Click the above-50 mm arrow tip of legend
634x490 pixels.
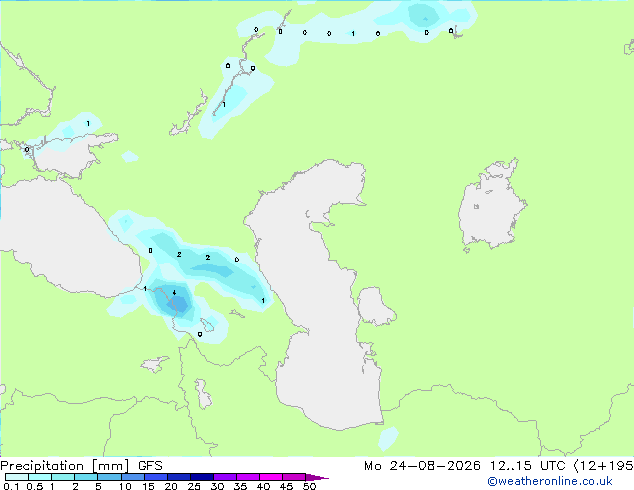click(x=317, y=478)
